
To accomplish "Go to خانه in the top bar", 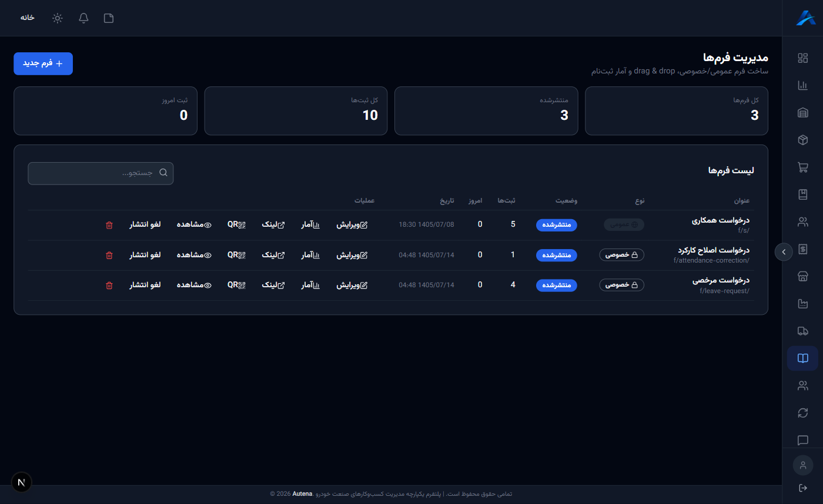I will tap(28, 18).
